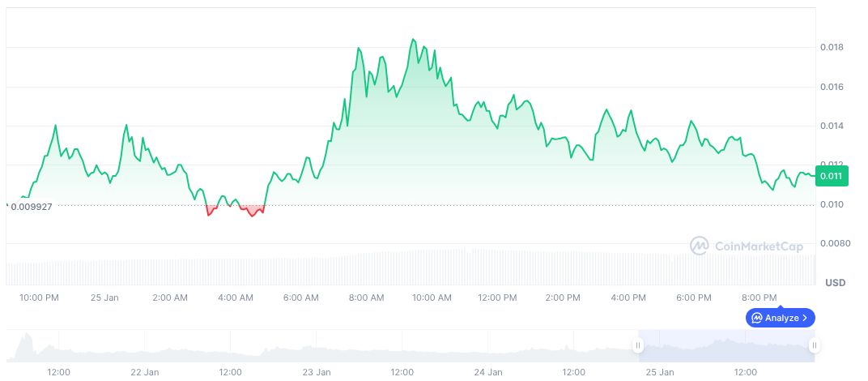This screenshot has height=381, width=868.
Task: Click the chevron arrow on Analyze button
Action: [x=805, y=318]
